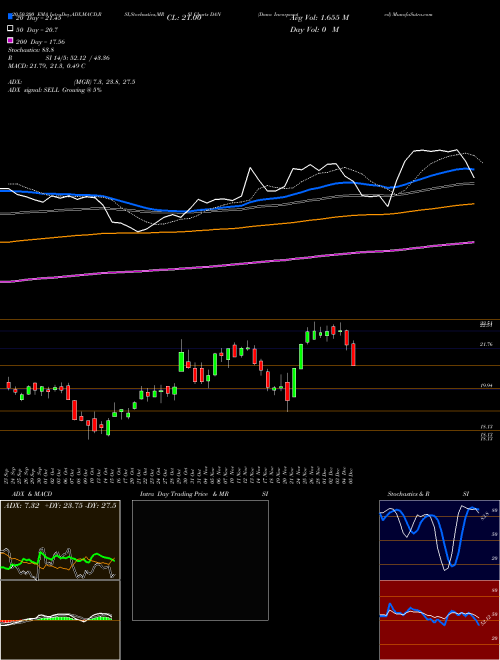Screen dimensions: 500x660
Task: Open the empty Intra Day Trading Price panel
Action: 200,560
